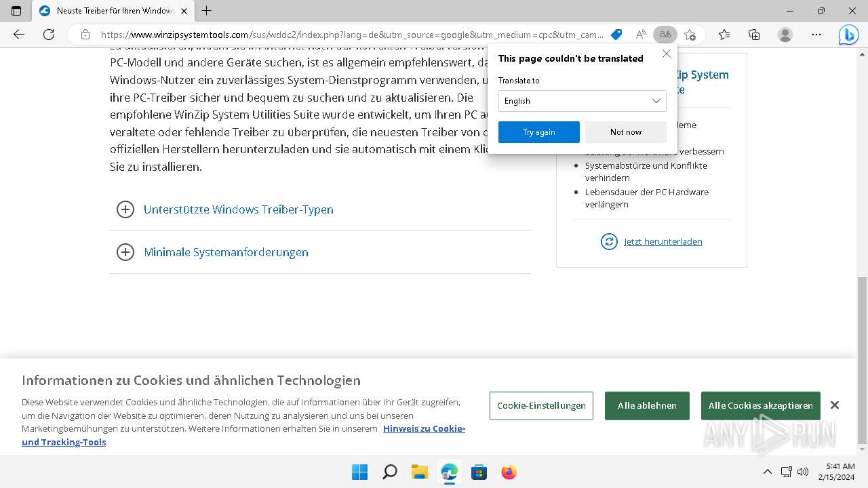Click the download refresh icon beside Jetzt herunterladen
The height and width of the screenshot is (488, 868).
click(x=609, y=241)
